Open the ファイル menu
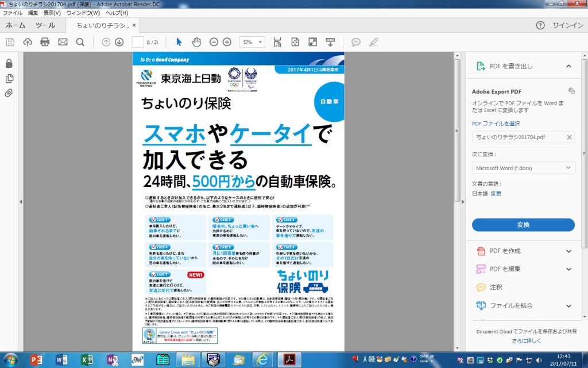 (13, 13)
